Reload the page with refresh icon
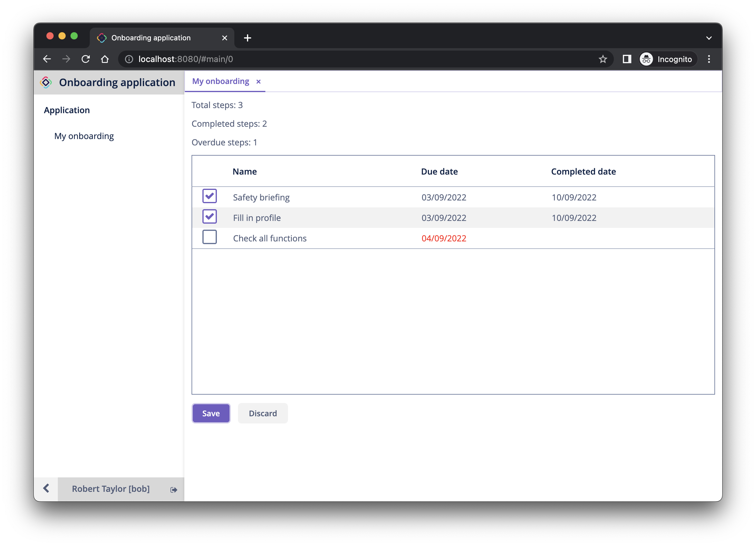756x546 pixels. pyautogui.click(x=86, y=59)
